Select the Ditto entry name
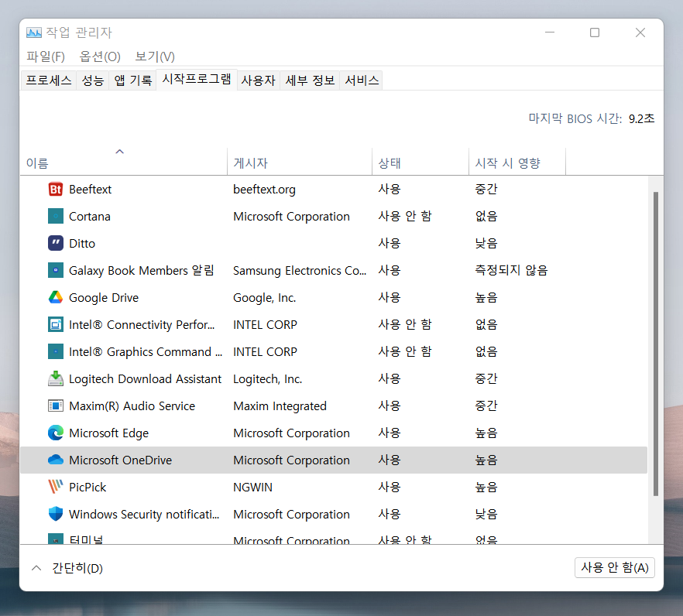683x616 pixels. tap(82, 243)
